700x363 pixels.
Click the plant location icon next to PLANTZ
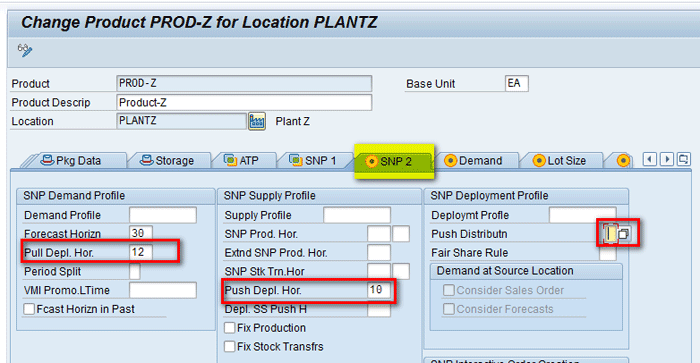[x=257, y=121]
